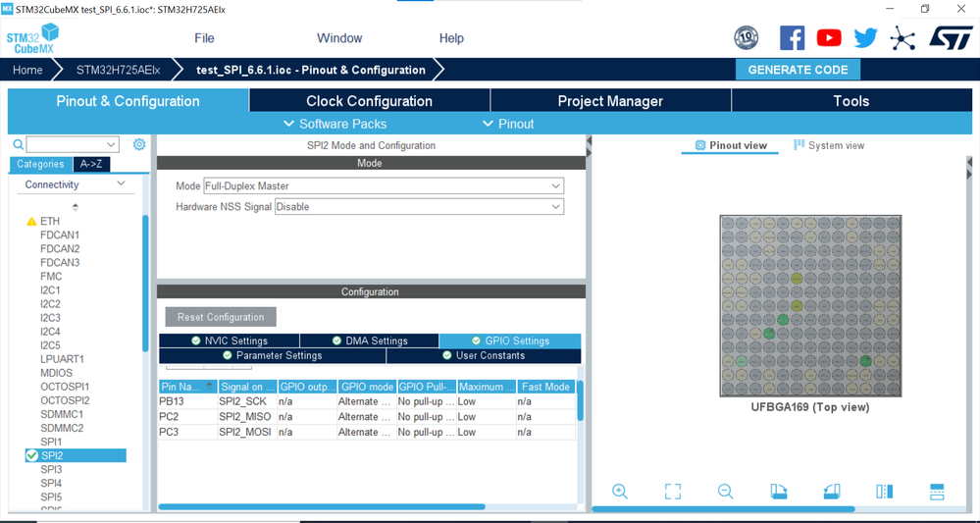Open GPIO Settings tab
The image size is (980, 523).
click(x=510, y=340)
